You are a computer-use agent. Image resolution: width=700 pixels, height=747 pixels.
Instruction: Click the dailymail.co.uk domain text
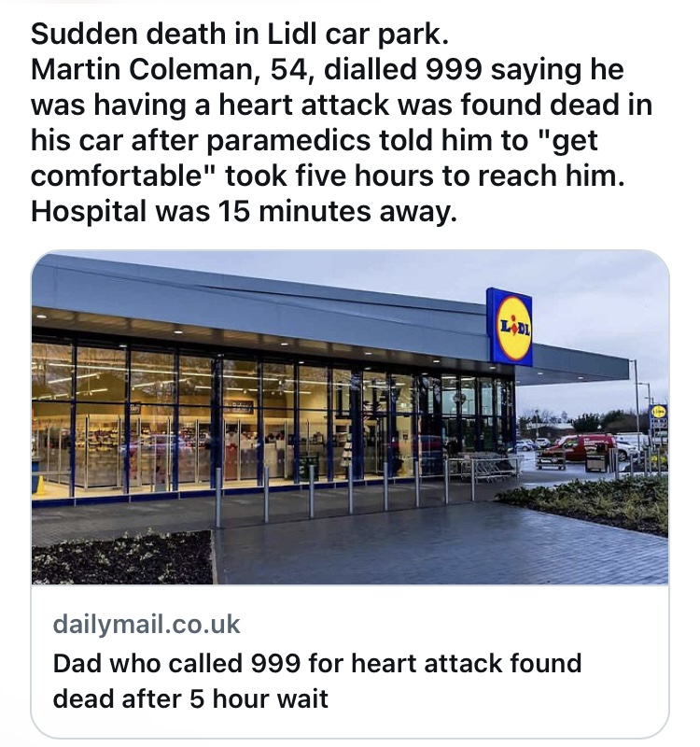coord(147,624)
